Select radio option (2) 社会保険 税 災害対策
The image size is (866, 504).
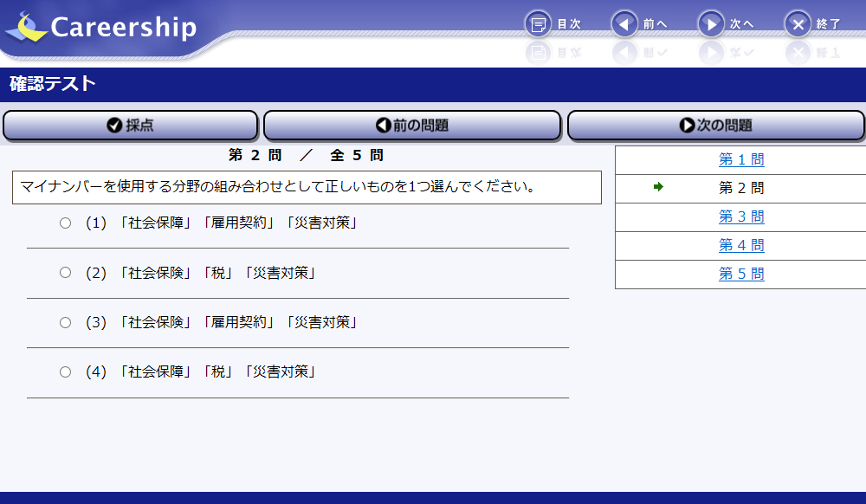pos(65,273)
